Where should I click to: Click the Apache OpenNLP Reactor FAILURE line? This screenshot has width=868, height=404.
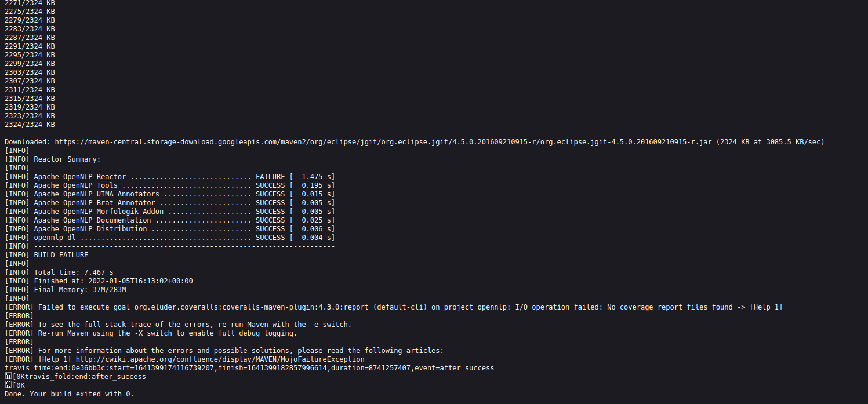[x=170, y=177]
